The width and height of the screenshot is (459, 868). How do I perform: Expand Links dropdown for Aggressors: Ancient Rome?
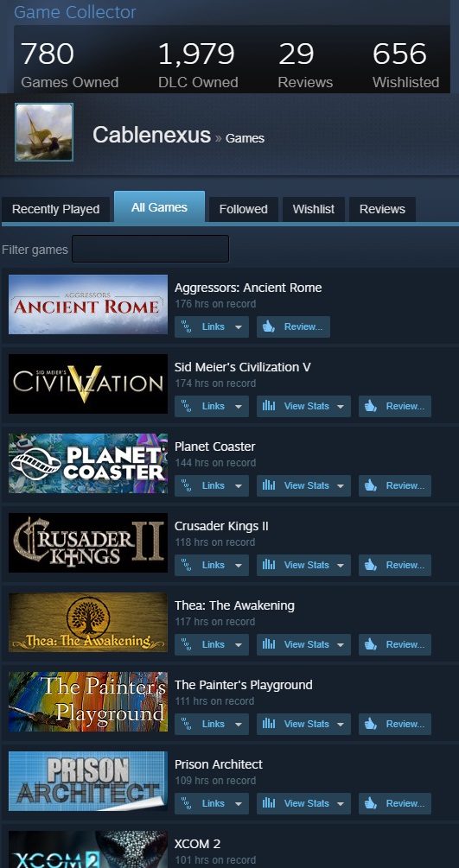[239, 327]
